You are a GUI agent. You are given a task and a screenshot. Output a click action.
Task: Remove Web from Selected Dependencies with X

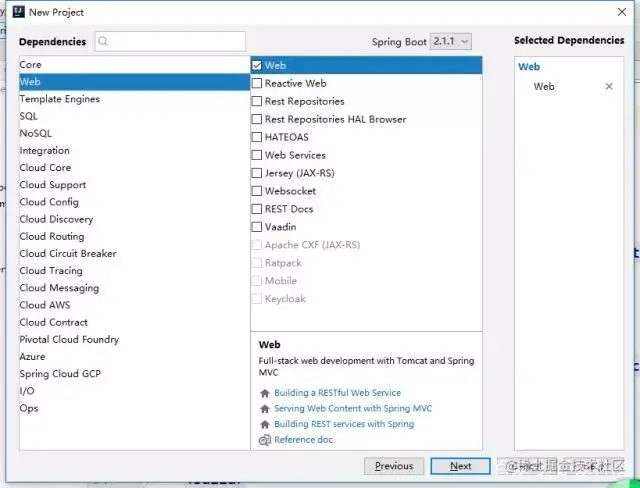pos(609,86)
